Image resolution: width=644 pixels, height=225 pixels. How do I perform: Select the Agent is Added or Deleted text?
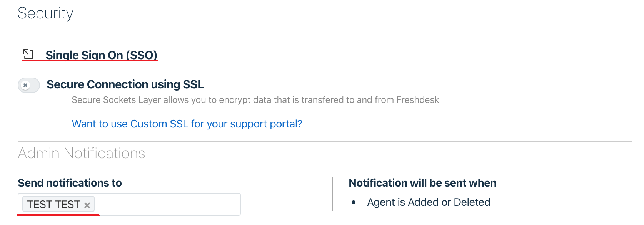coord(429,202)
